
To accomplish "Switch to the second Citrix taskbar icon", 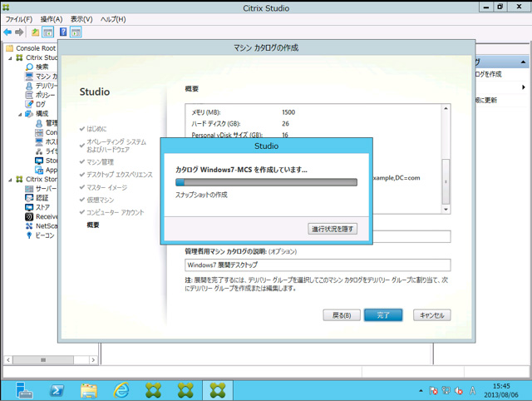I will [x=185, y=390].
